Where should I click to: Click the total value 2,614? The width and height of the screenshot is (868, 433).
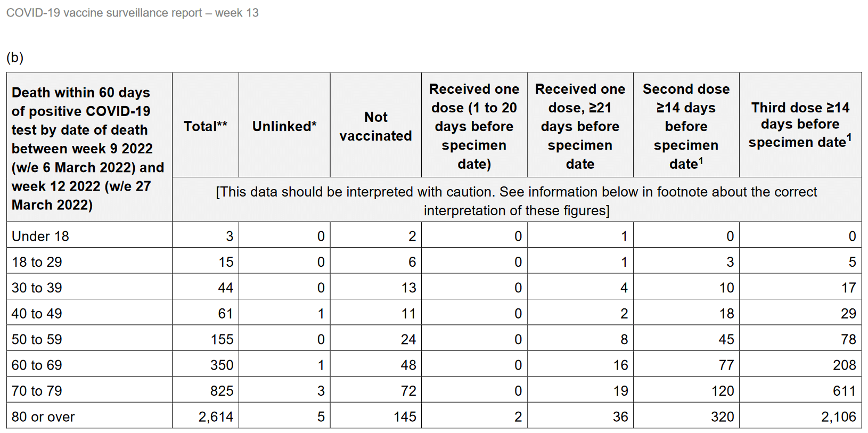coord(216,416)
